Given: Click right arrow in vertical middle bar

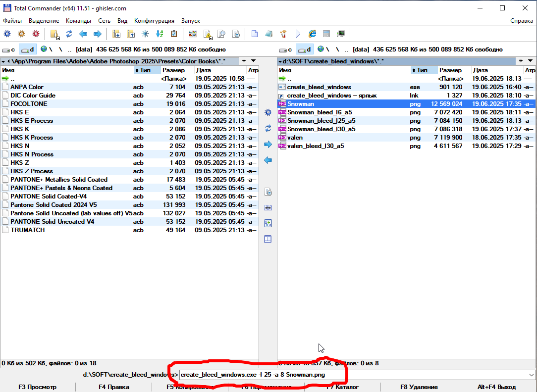Looking at the screenshot, I should pos(268,145).
